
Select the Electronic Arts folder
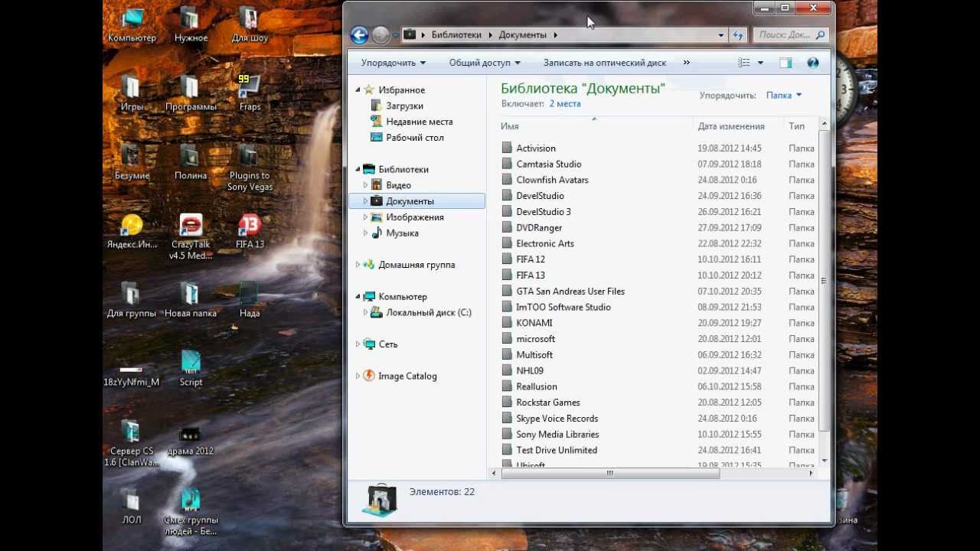click(x=545, y=244)
